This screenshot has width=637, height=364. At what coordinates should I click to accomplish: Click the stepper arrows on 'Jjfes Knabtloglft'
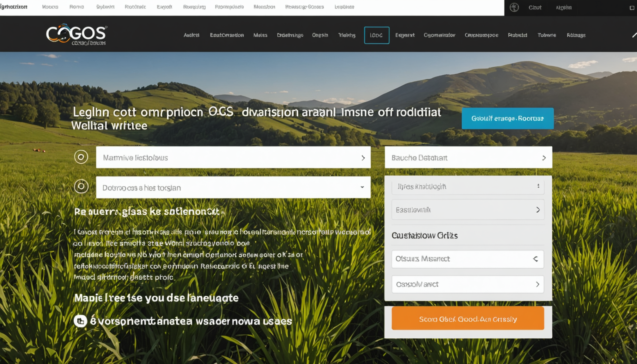(x=538, y=186)
